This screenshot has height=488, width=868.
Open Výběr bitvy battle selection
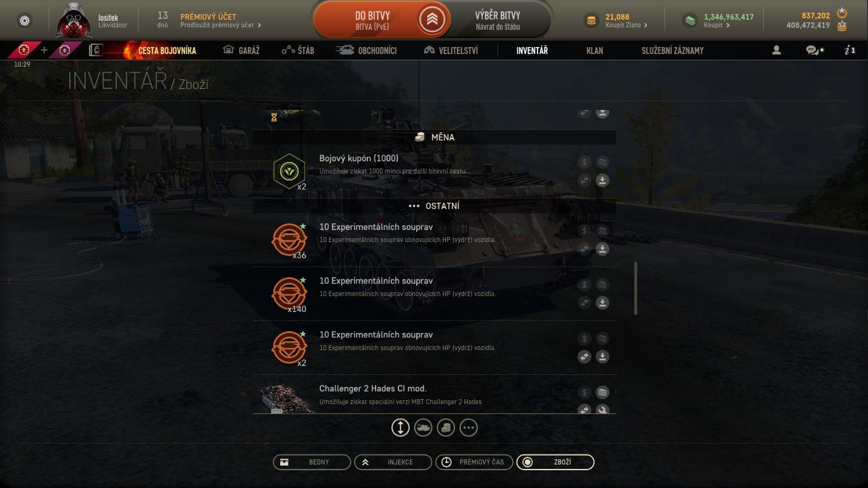point(498,20)
